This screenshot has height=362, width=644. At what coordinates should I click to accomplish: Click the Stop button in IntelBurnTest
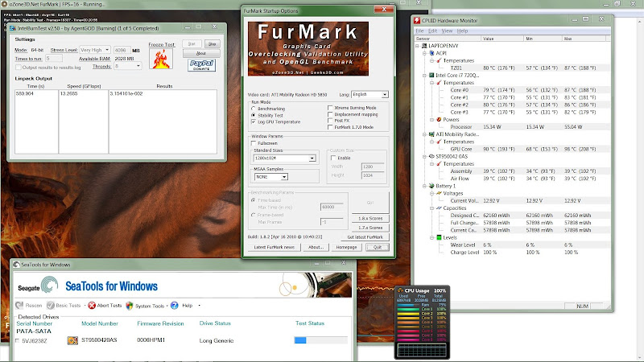[213, 45]
